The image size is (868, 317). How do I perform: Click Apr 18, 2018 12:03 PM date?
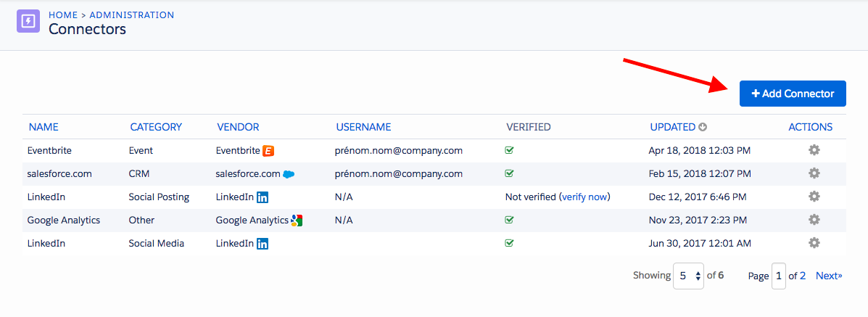pyautogui.click(x=700, y=150)
